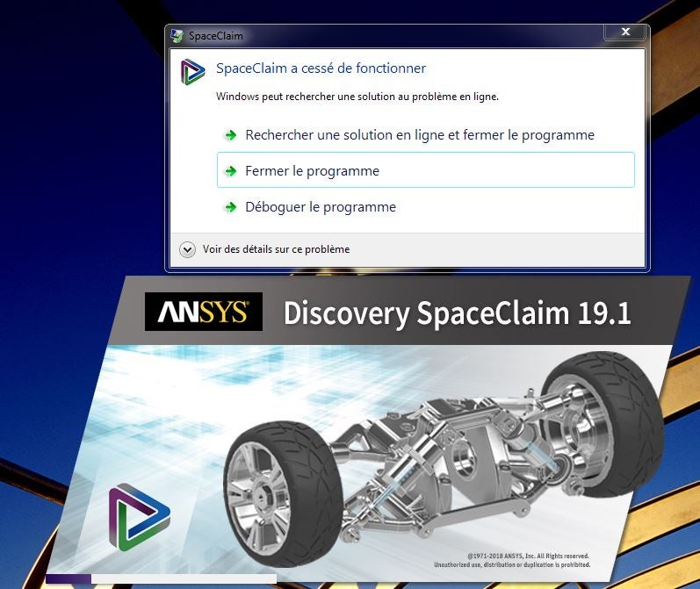This screenshot has height=589, width=700.
Task: Click the ANSYS logo on splash screen
Action: pos(204,312)
